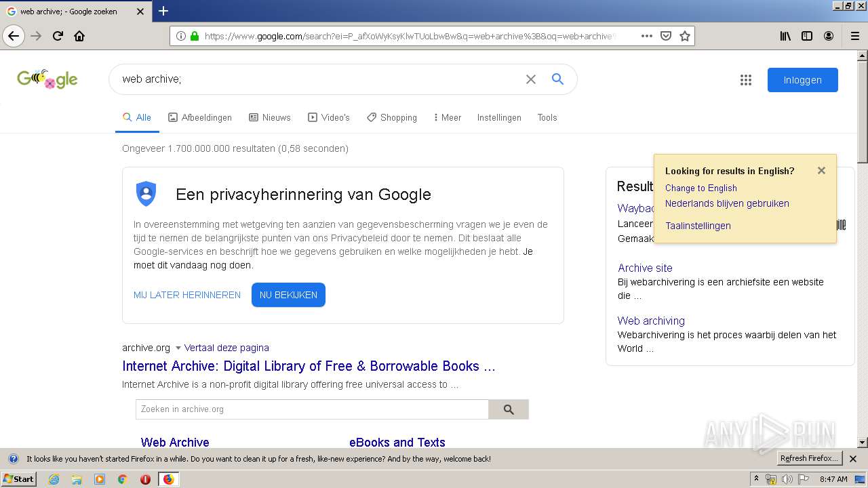This screenshot has height=488, width=868.
Task: Open a new browser tab
Action: pyautogui.click(x=163, y=11)
